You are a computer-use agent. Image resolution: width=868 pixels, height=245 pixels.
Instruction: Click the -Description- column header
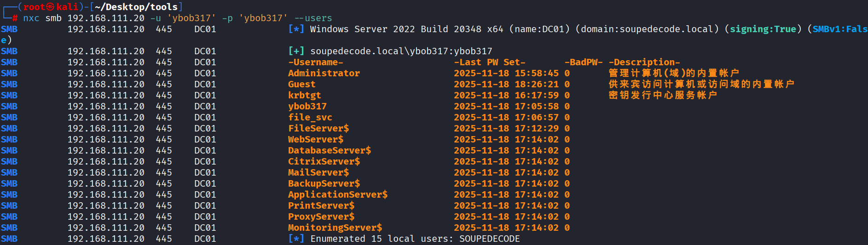pyautogui.click(x=644, y=62)
